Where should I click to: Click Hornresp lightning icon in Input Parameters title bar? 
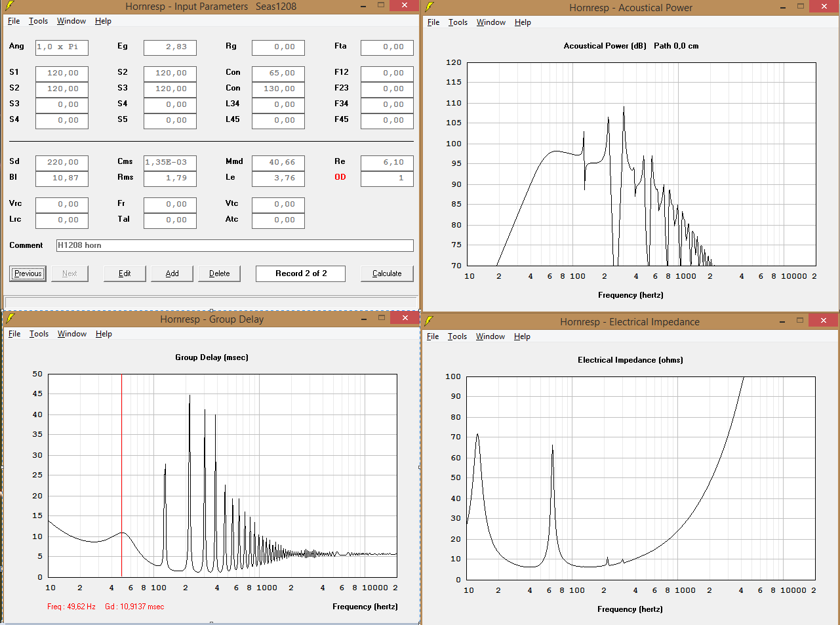9,6
